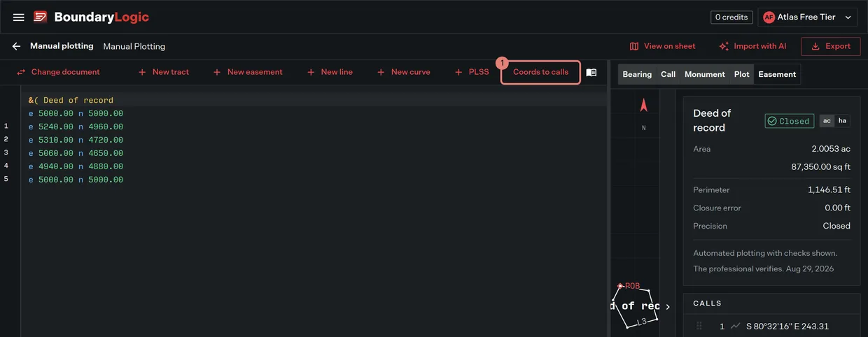Open View on sheet
This screenshot has width=868, height=337.
tap(662, 46)
